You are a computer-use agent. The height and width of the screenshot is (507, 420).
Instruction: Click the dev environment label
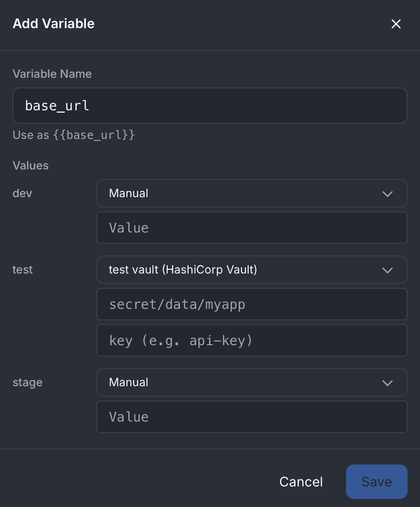[x=22, y=193]
